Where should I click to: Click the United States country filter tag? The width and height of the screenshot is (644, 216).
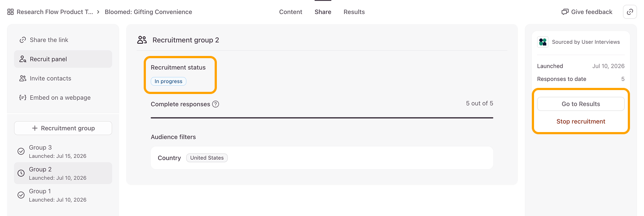tap(207, 158)
